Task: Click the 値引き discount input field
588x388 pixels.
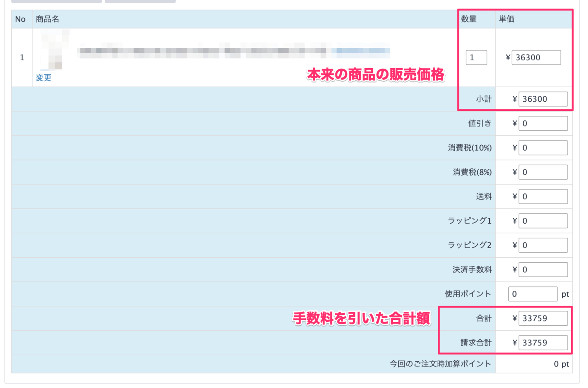Action: 543,123
